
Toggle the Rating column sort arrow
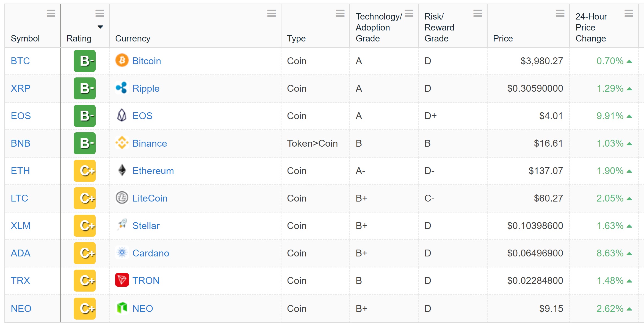click(100, 27)
